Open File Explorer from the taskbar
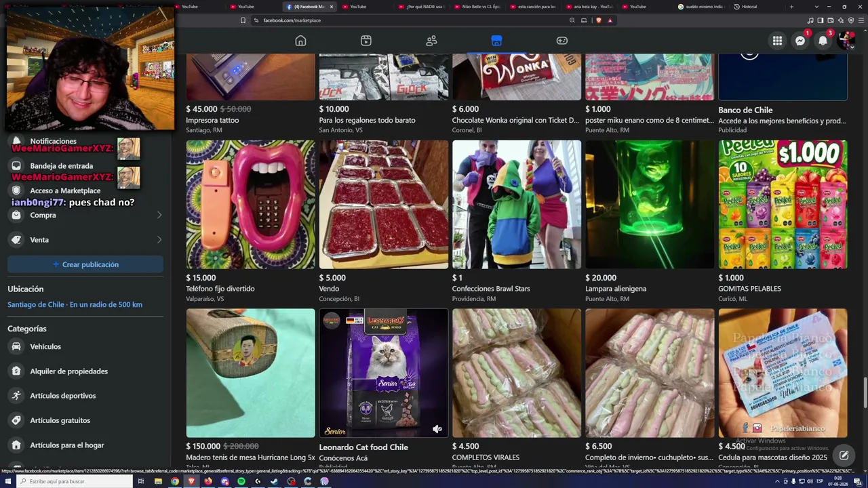Screen dimensions: 868x488 pyautogui.click(x=158, y=481)
